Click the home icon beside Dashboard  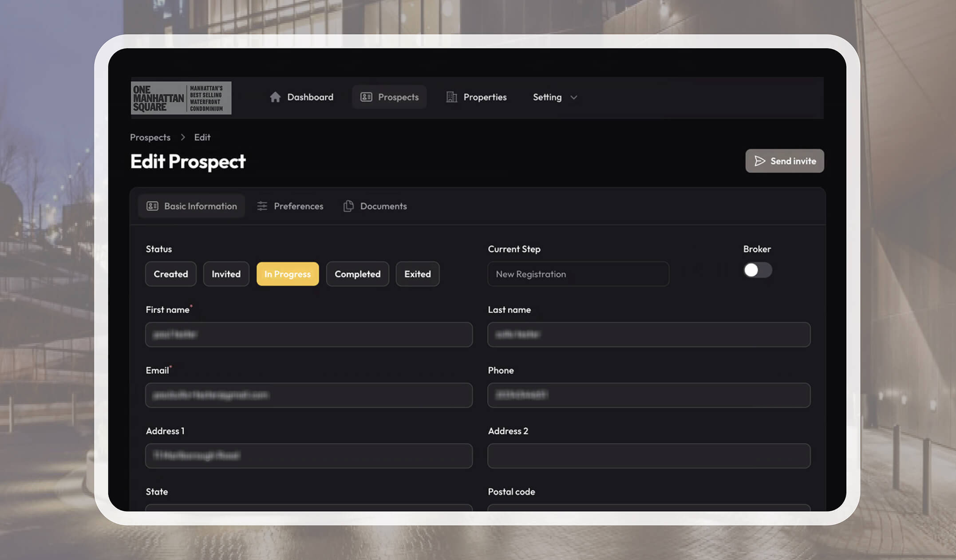(x=275, y=97)
